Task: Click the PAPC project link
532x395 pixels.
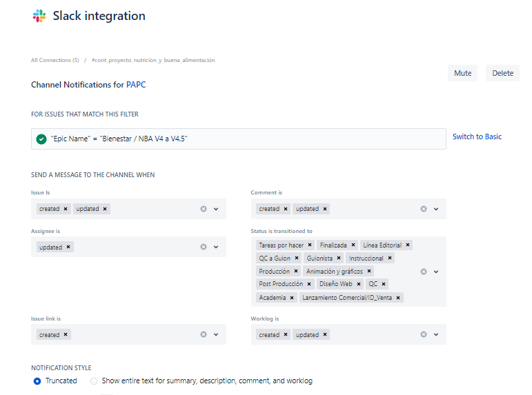Action: (135, 85)
